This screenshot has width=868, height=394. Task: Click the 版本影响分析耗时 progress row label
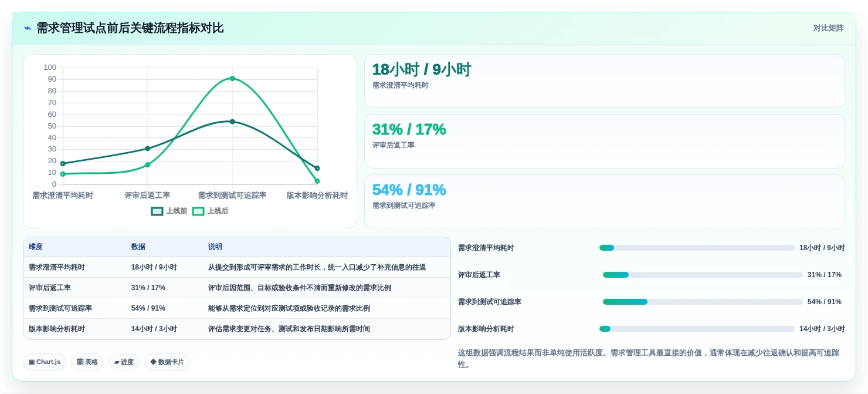(486, 329)
